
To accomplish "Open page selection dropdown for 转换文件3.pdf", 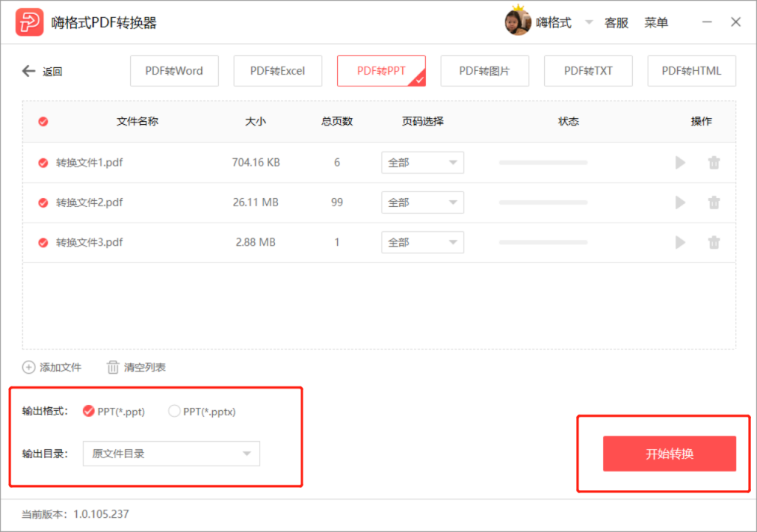I will point(422,242).
